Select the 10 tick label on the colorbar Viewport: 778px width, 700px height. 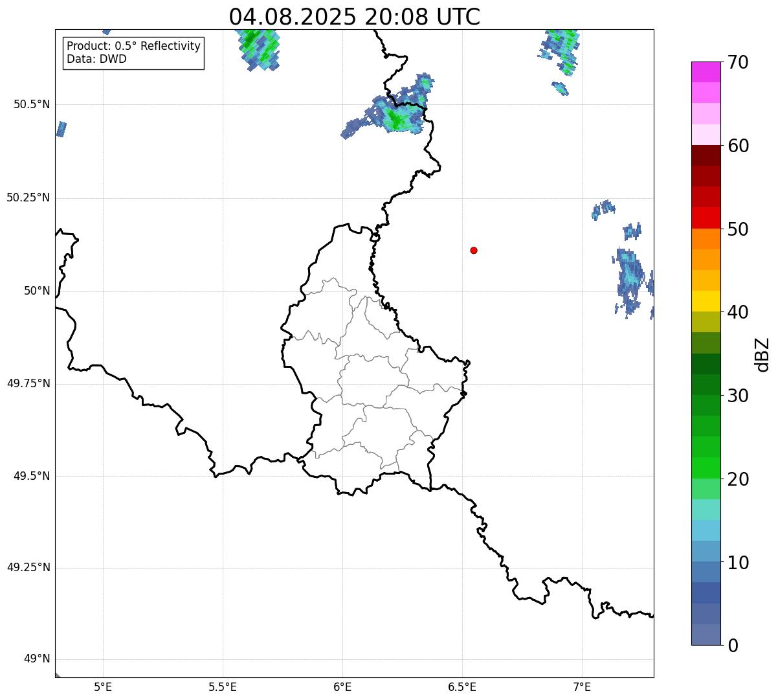tap(737, 563)
